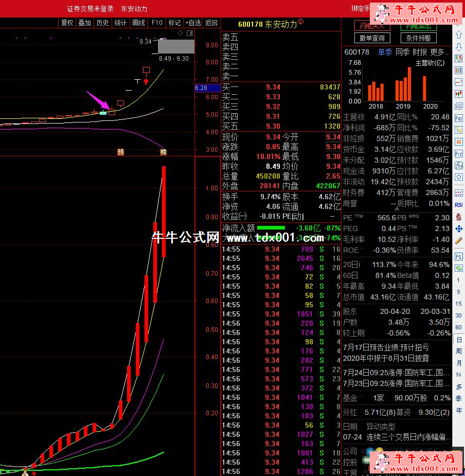Select the monthly 月 period
465x476 pixels.
pyautogui.click(x=459, y=363)
